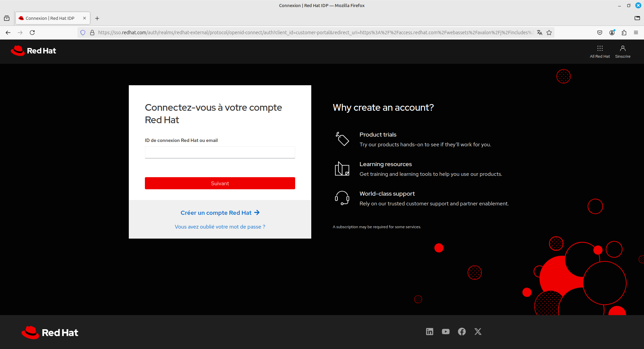
Task: Click the padlock site security icon
Action: pyautogui.click(x=92, y=33)
